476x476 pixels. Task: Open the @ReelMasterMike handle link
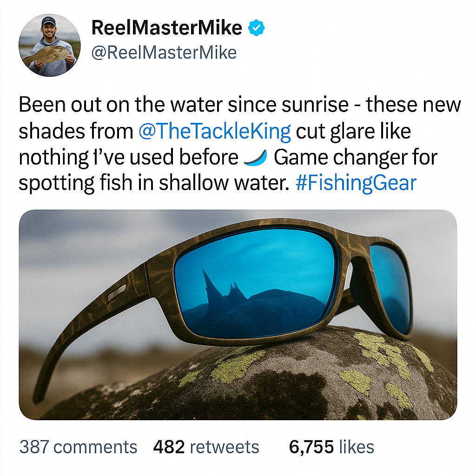(164, 53)
